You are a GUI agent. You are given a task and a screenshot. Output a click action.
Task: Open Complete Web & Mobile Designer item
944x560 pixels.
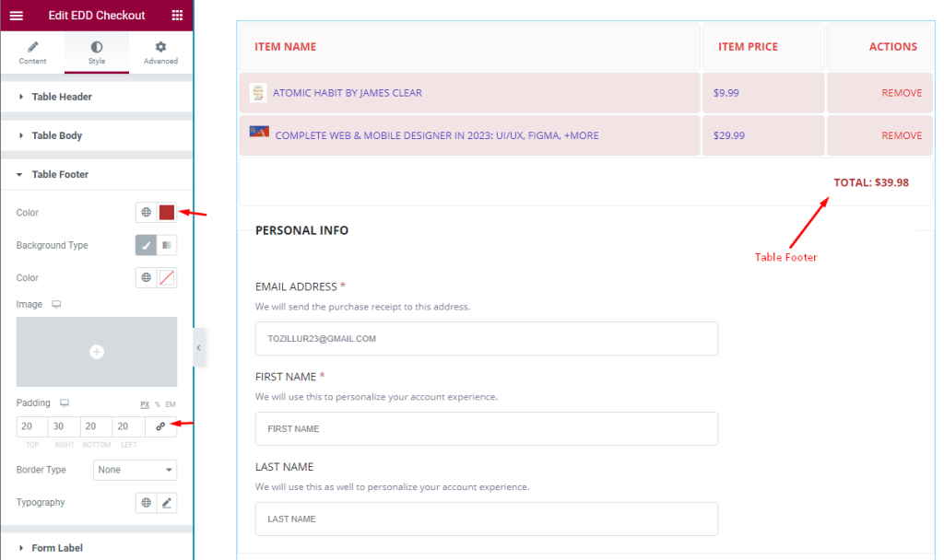pos(436,135)
